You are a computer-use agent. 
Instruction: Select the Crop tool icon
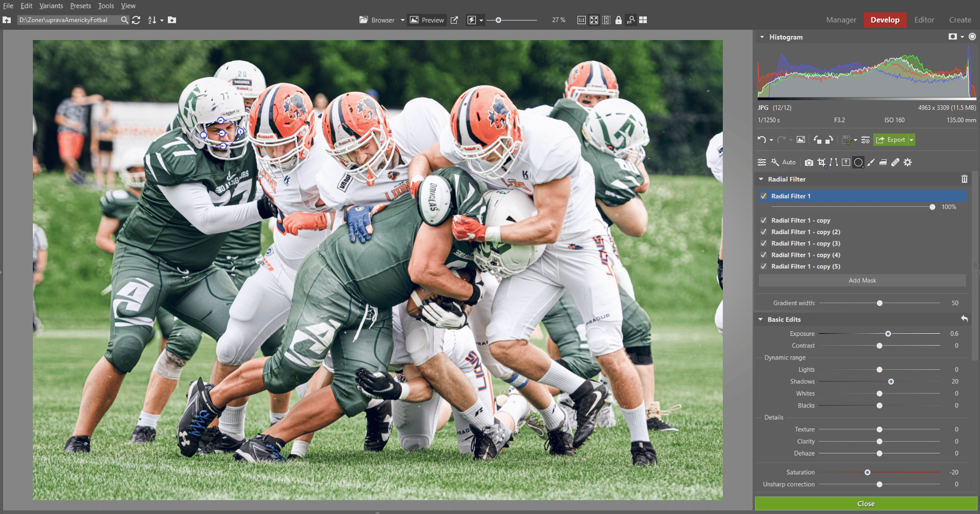click(x=821, y=162)
